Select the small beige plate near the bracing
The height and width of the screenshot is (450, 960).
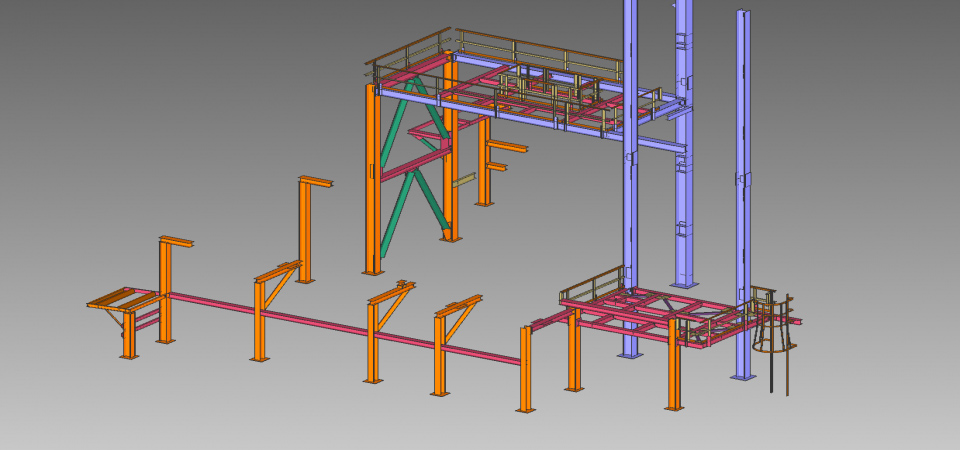click(x=463, y=181)
